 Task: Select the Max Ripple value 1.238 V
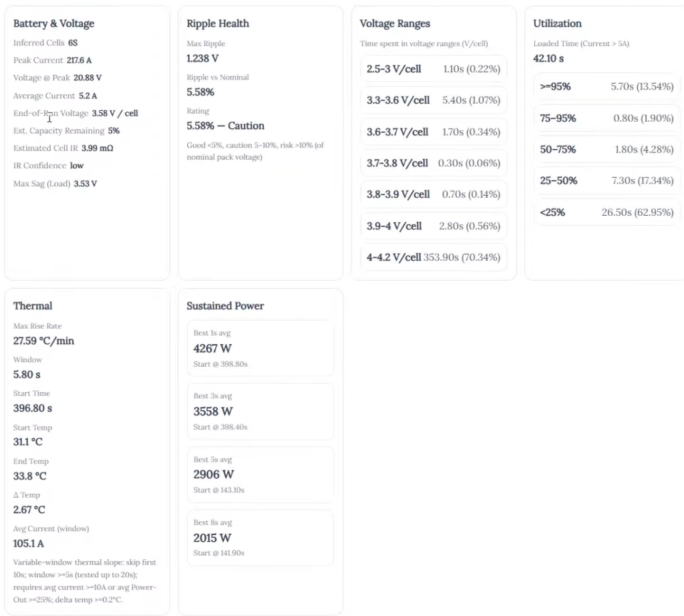click(202, 58)
